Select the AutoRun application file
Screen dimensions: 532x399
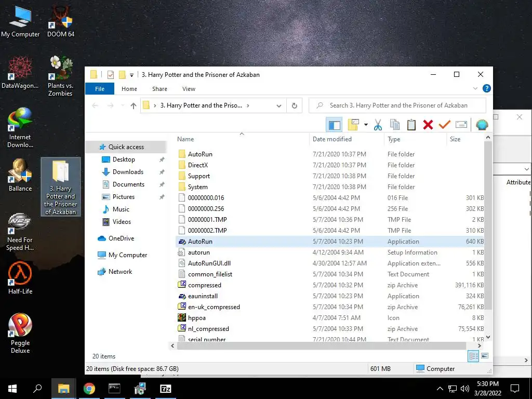point(330,242)
